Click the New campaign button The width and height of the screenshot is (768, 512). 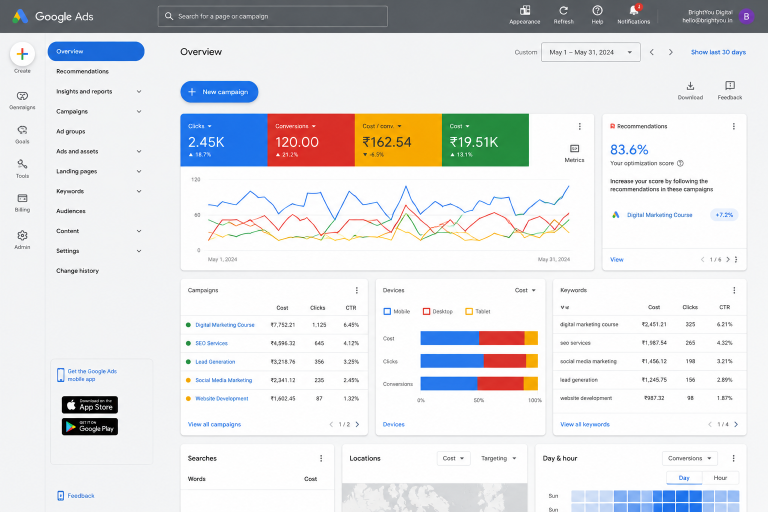pyautogui.click(x=219, y=92)
